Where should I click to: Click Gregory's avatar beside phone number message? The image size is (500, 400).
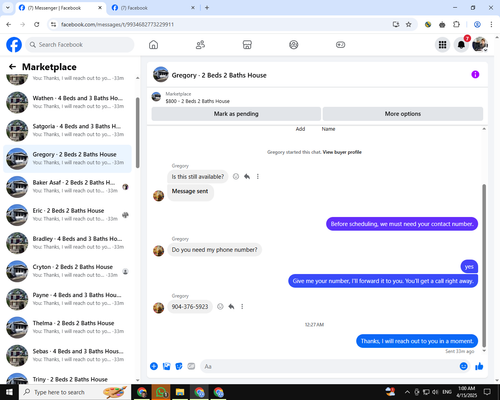click(x=158, y=307)
